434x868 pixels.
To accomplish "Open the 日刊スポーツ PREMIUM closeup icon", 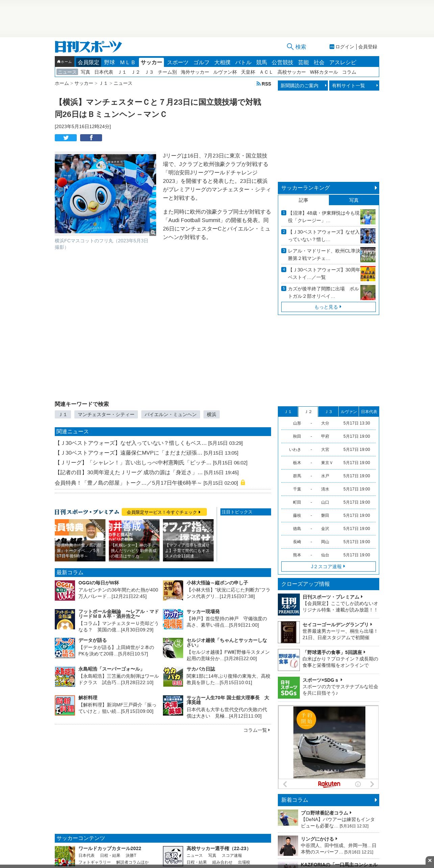I will point(289,604).
